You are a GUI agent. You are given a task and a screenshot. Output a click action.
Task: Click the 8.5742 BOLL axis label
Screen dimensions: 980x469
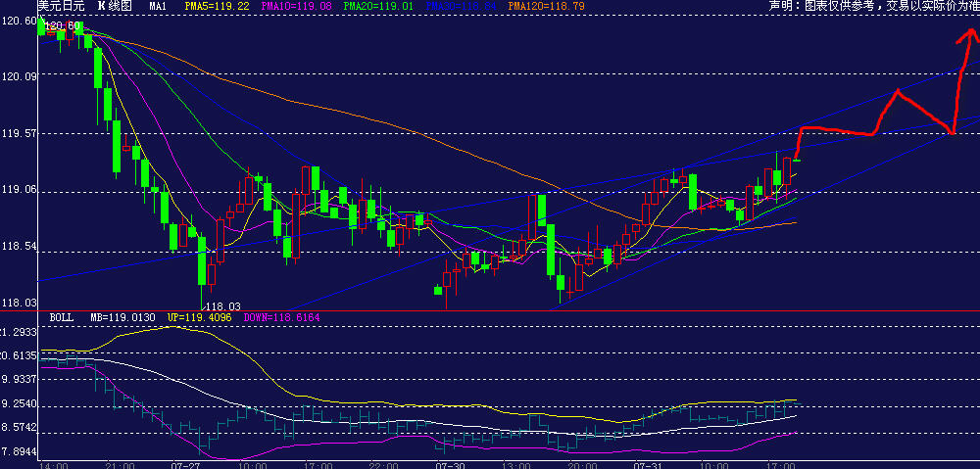pyautogui.click(x=19, y=428)
